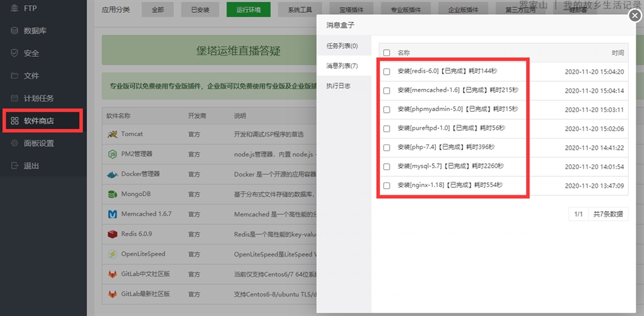
Task: Check the php-7.4 install message
Action: (x=386, y=147)
